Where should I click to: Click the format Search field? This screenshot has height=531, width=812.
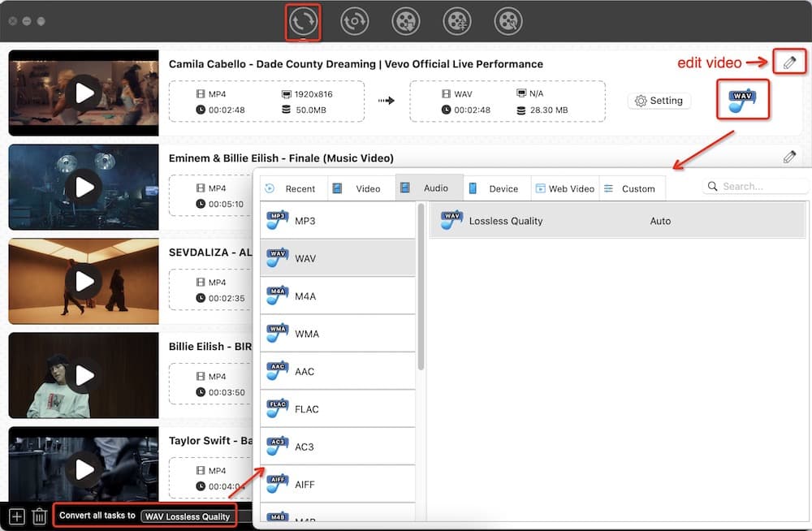755,187
